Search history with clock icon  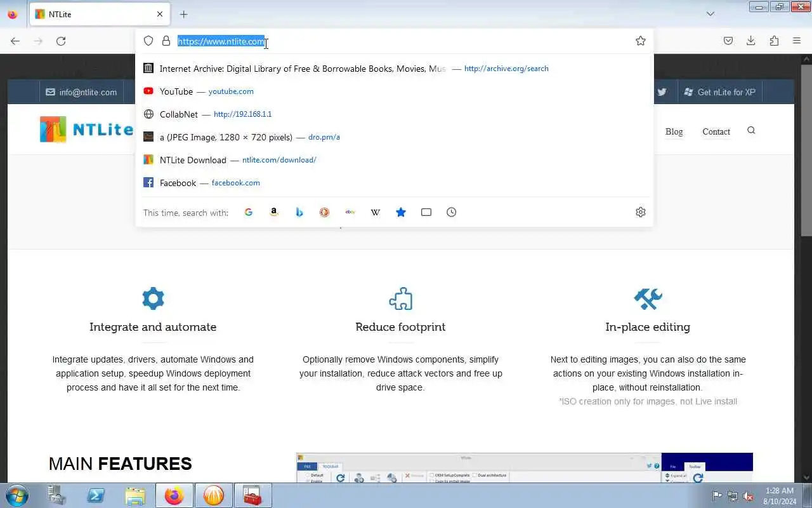(x=452, y=212)
